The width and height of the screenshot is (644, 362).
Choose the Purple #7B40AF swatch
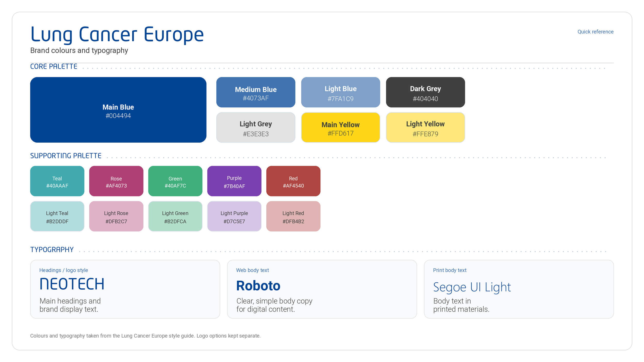tap(234, 181)
